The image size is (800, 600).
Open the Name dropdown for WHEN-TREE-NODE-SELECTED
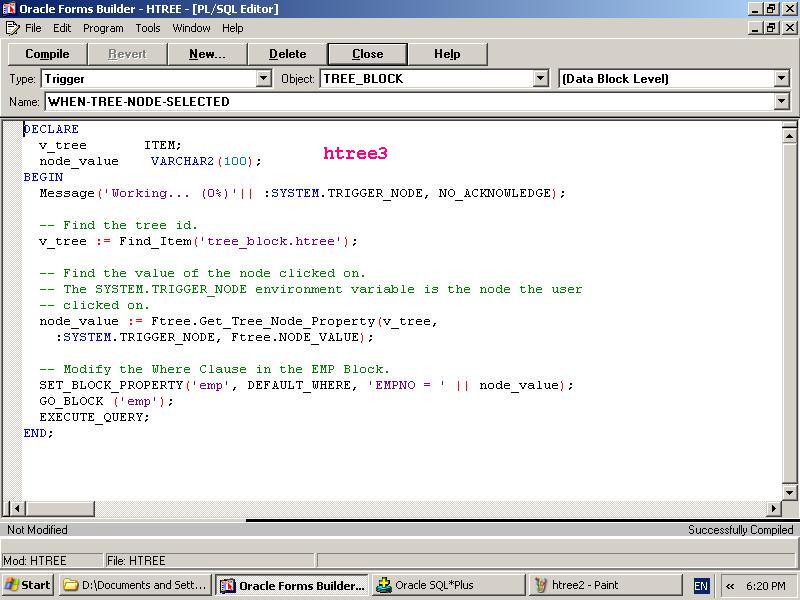click(x=781, y=101)
